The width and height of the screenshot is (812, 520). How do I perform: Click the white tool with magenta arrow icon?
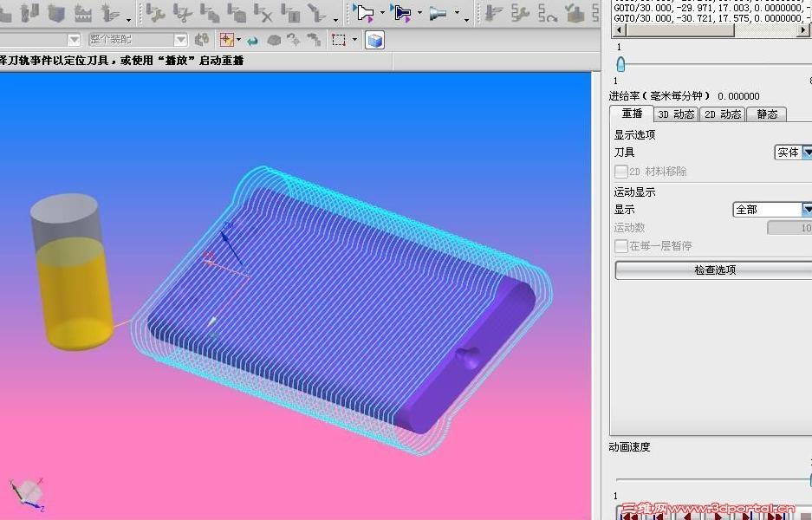coord(365,13)
